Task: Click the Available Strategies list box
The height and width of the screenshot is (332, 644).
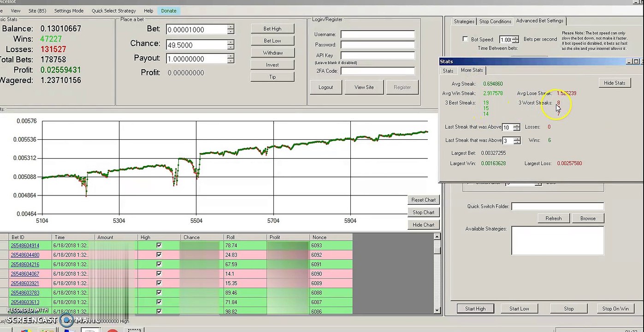Action: (557, 240)
